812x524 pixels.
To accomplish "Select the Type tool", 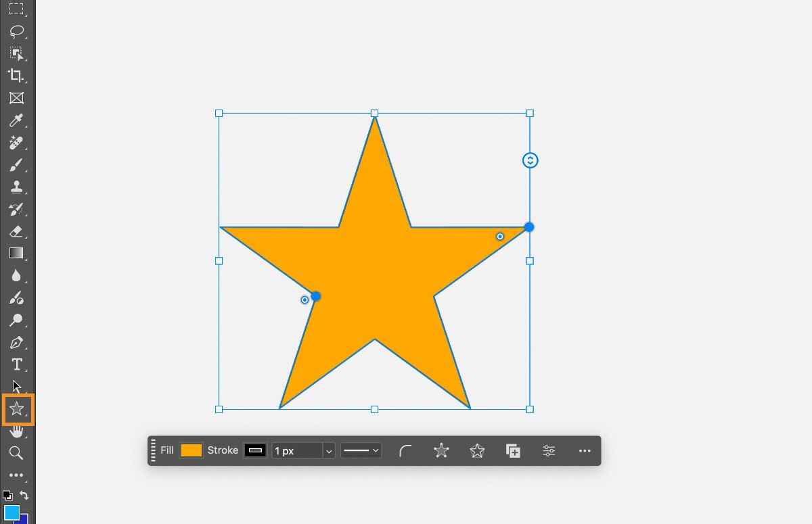I will [17, 364].
